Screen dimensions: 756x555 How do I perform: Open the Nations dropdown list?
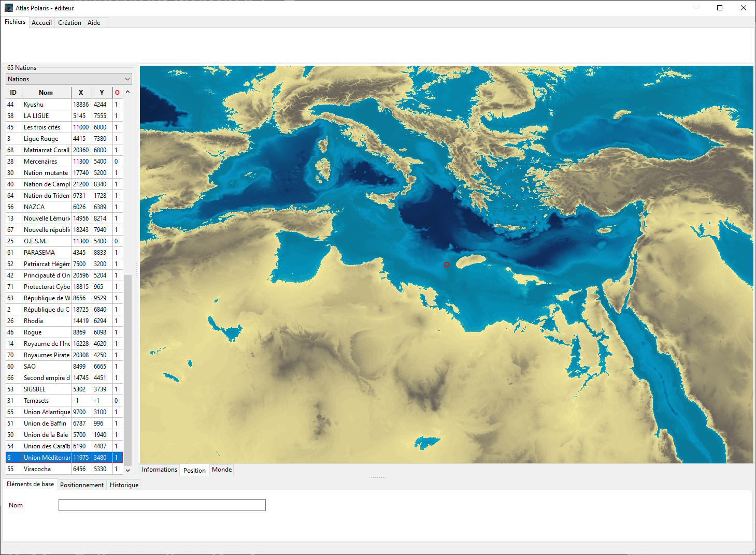pyautogui.click(x=69, y=79)
